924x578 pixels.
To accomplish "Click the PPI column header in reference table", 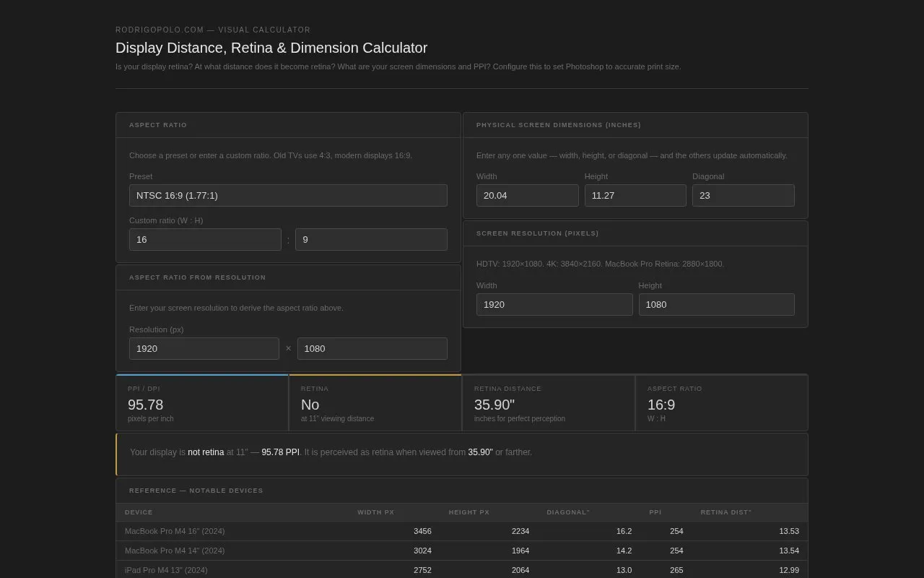I will pyautogui.click(x=655, y=512).
